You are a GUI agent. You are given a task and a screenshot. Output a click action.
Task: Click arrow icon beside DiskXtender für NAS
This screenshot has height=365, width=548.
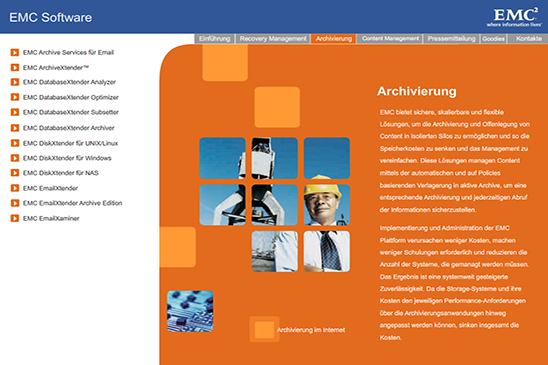pyautogui.click(x=15, y=173)
